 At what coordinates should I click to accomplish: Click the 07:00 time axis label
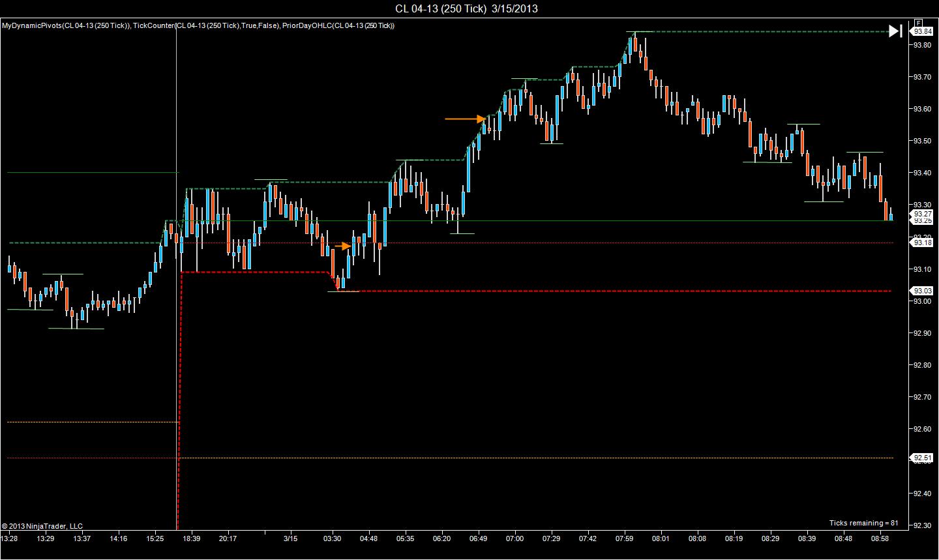(515, 539)
